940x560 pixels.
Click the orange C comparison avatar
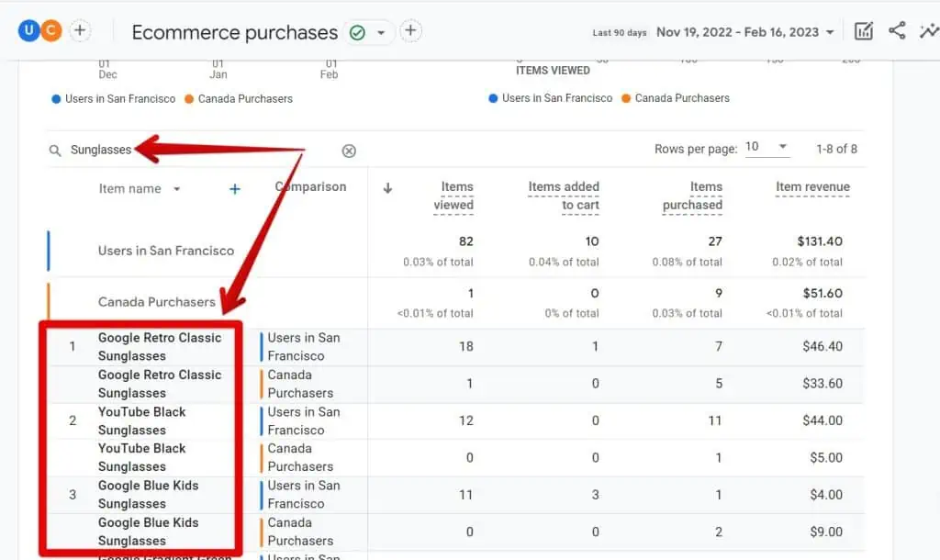(51, 31)
